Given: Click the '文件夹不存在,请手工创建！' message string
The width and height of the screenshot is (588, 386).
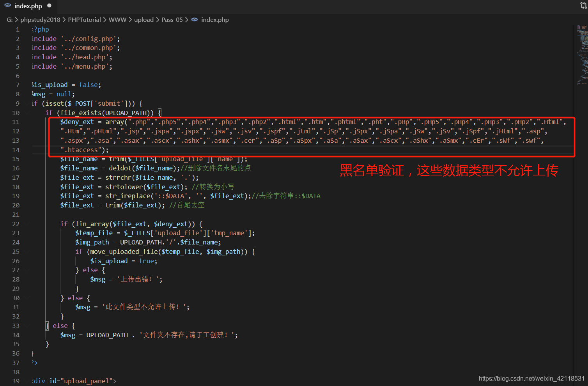Looking at the screenshot, I should click(187, 335).
